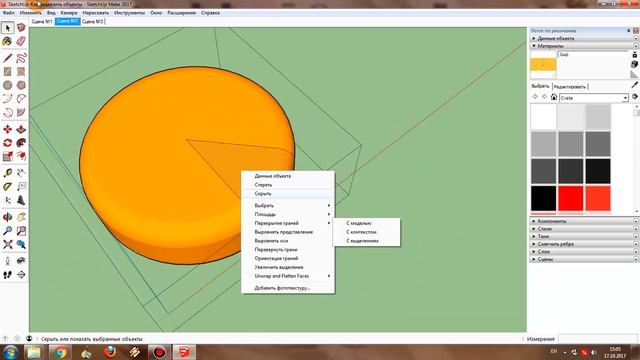Image resolution: width=640 pixels, height=360 pixels.
Task: Switch to the Сцена №1 tab
Action: click(42, 21)
